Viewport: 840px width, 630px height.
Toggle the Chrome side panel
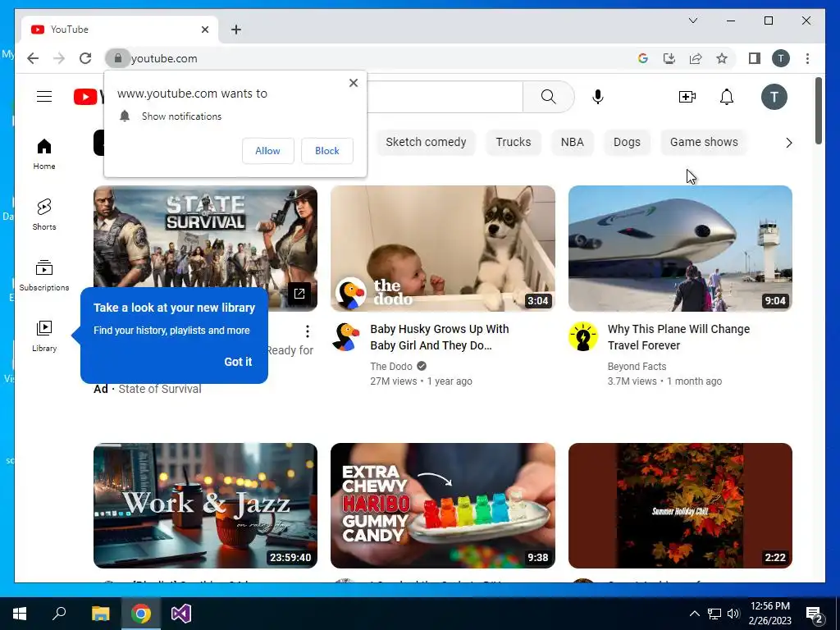pyautogui.click(x=755, y=58)
